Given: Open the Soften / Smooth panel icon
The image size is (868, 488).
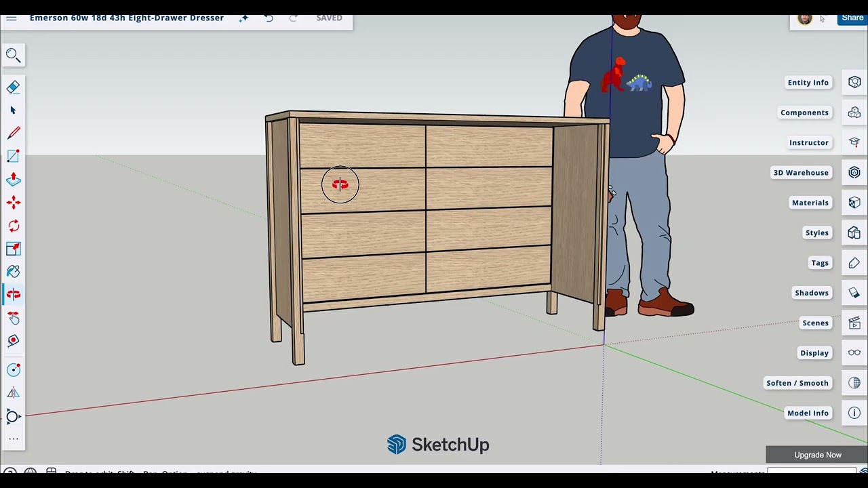Looking at the screenshot, I should pos(854,383).
